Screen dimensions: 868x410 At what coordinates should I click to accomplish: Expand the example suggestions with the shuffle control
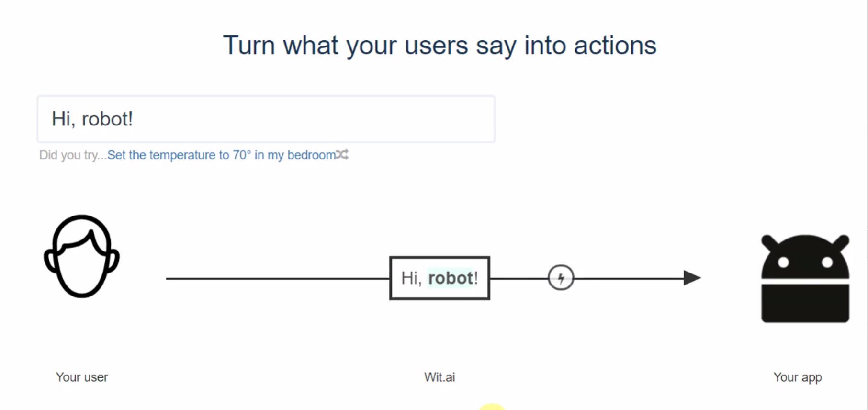pyautogui.click(x=342, y=155)
